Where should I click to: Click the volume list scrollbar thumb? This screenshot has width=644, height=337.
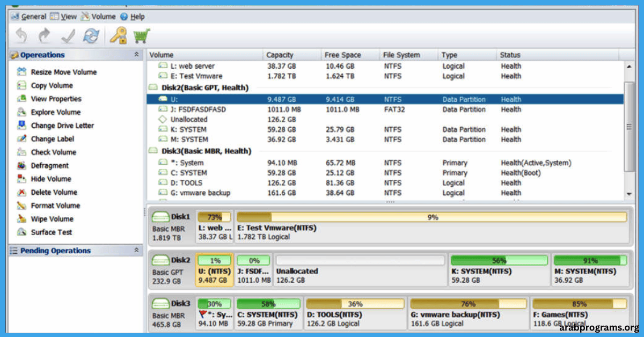coord(630,127)
